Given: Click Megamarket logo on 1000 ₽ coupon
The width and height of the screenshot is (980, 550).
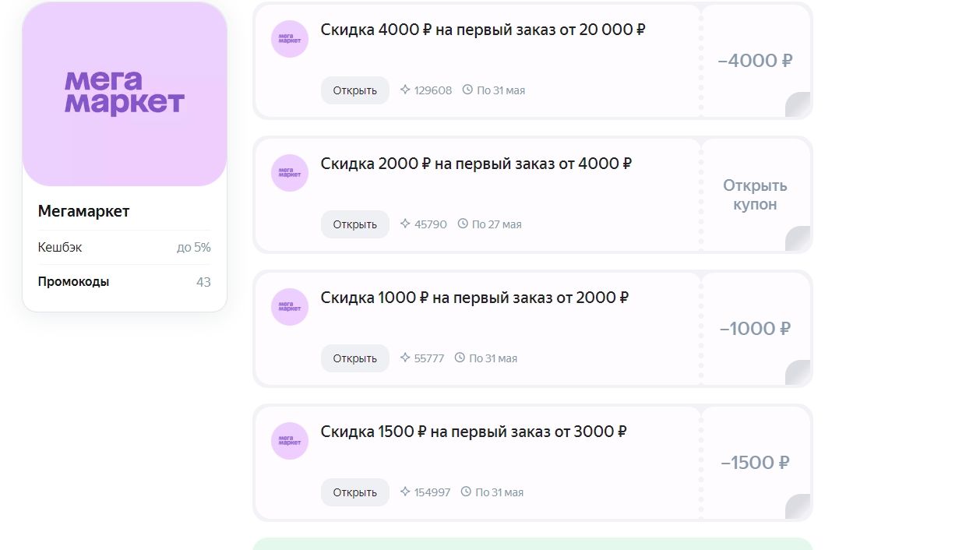Looking at the screenshot, I should [290, 307].
